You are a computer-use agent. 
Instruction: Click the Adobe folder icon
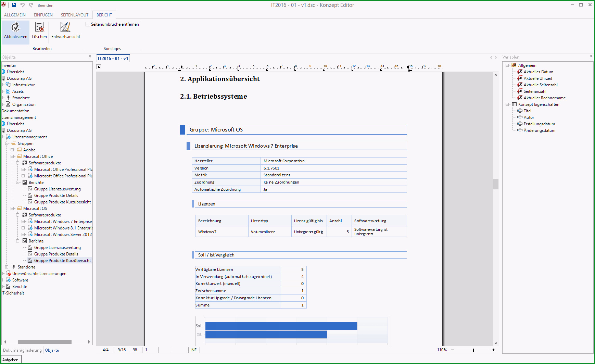(20, 150)
